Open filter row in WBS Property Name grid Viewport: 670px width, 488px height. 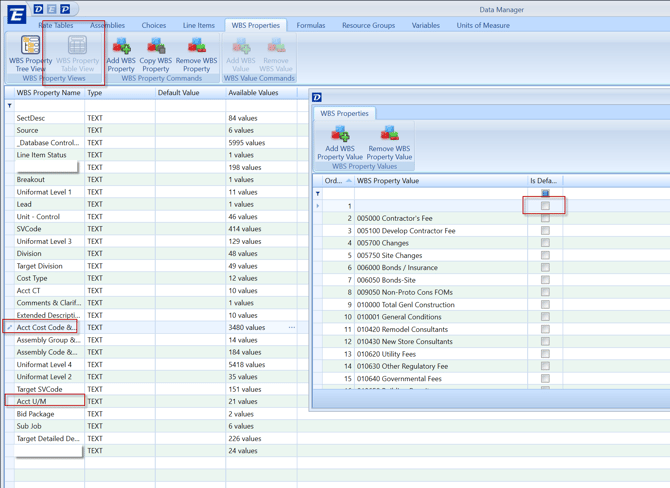click(10, 105)
